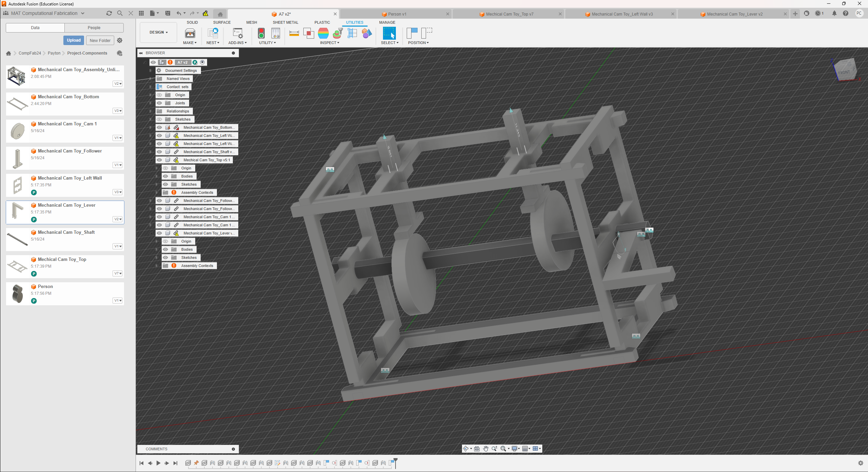Switch to the MANAGE ribbon tab
Screen dimensions: 868x472
[x=387, y=22]
